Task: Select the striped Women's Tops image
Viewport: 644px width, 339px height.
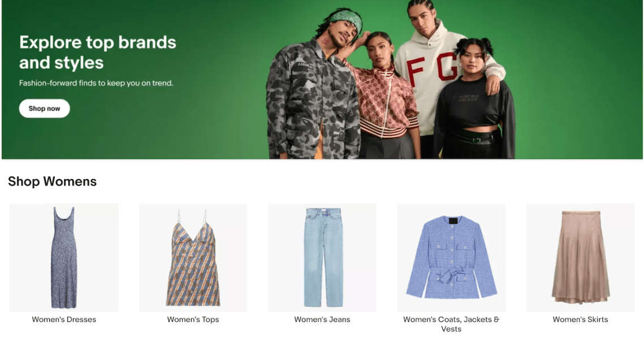Action: [193, 257]
